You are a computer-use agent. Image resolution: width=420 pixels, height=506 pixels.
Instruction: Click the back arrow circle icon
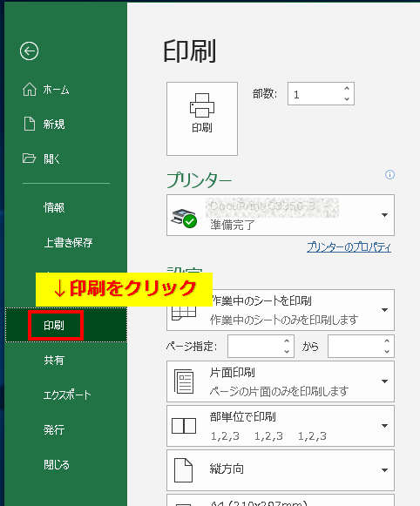(29, 51)
